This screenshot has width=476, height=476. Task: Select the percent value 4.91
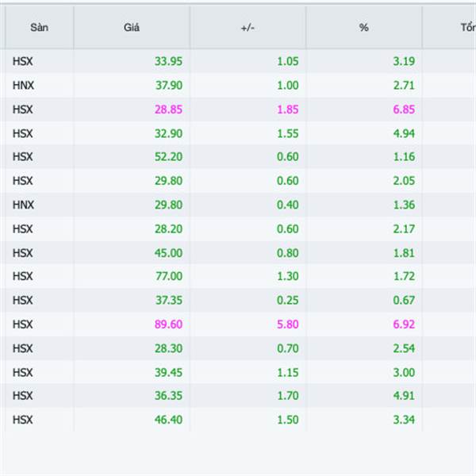(404, 395)
